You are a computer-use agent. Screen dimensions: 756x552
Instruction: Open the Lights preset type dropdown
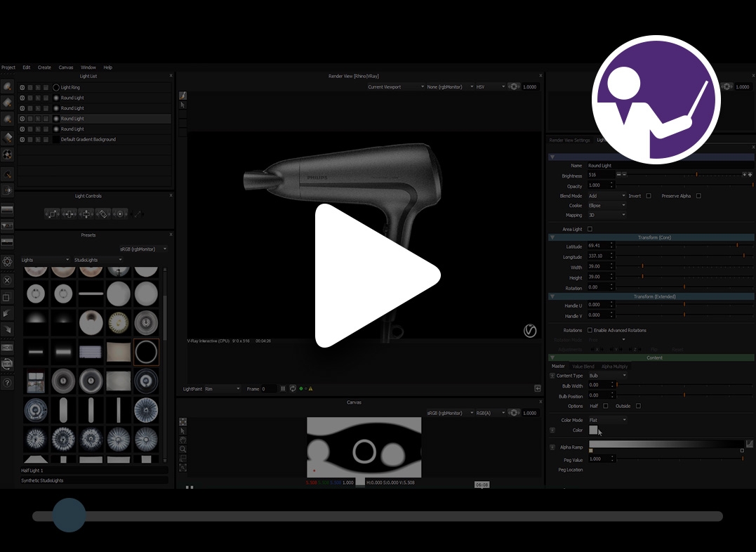click(x=46, y=260)
